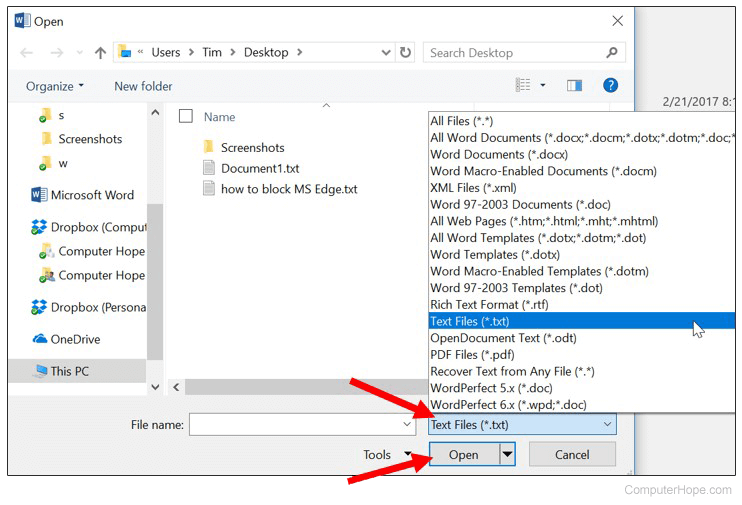Choose All Word Documents filter
Screen dimensions: 742x505
582,138
